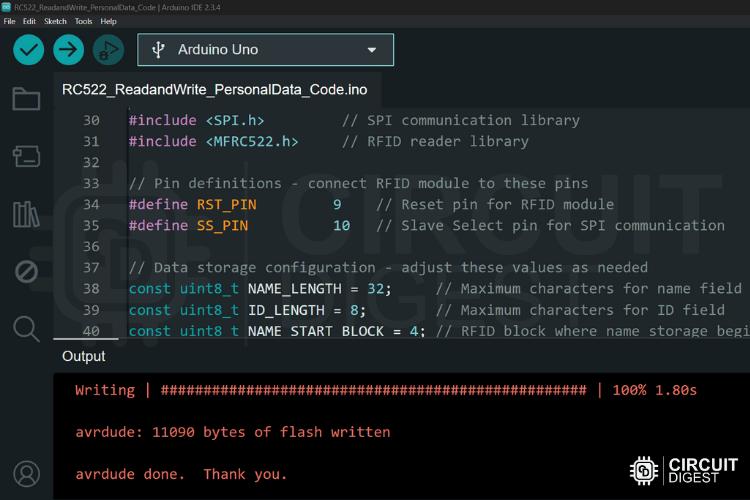Open the File menu
Image resolution: width=750 pixels, height=500 pixels.
(x=9, y=21)
